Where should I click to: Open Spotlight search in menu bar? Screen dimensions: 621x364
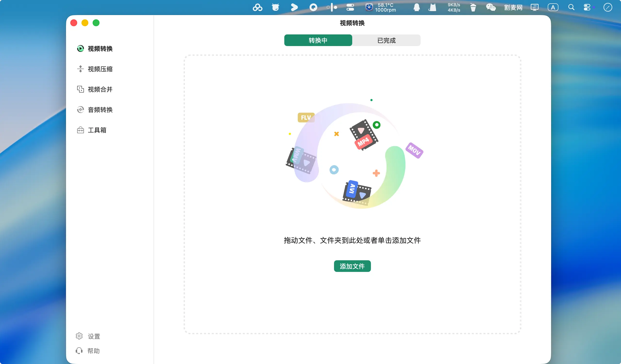pyautogui.click(x=571, y=7)
